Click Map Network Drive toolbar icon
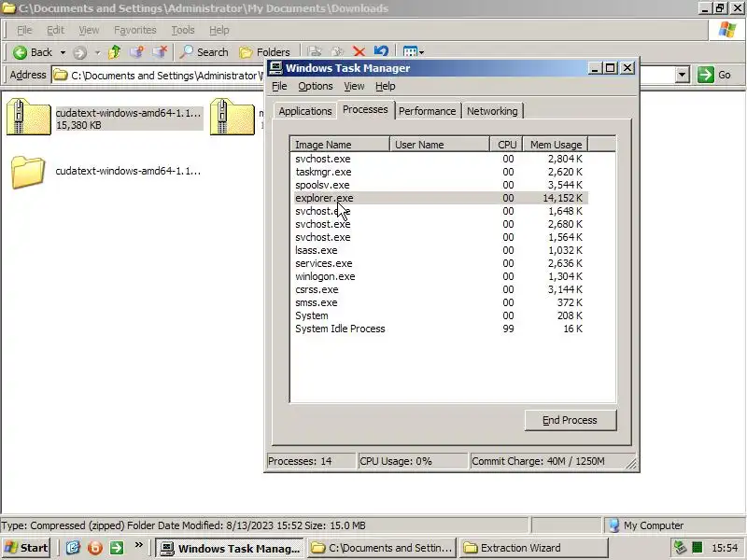 (x=136, y=52)
